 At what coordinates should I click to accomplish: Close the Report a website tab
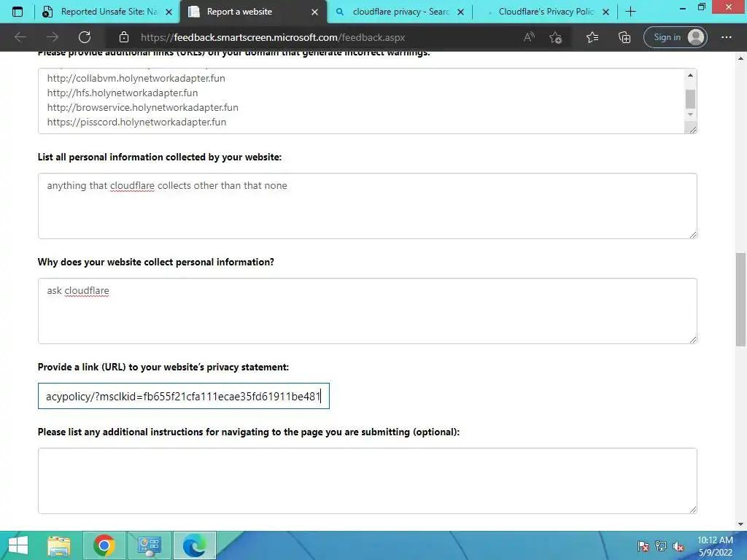point(314,12)
